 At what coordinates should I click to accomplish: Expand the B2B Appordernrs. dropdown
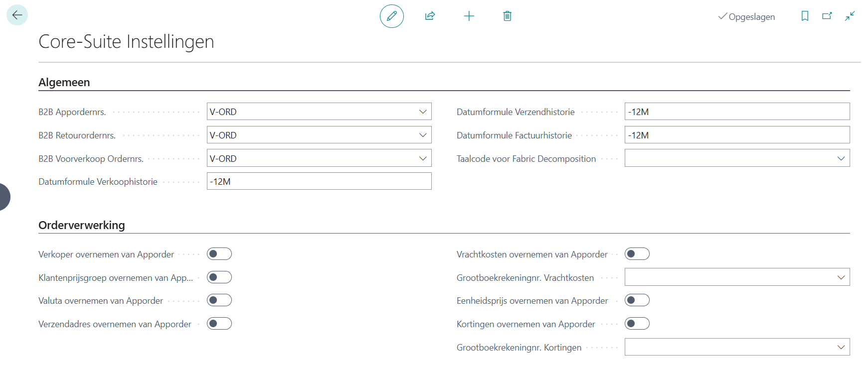[x=423, y=112]
